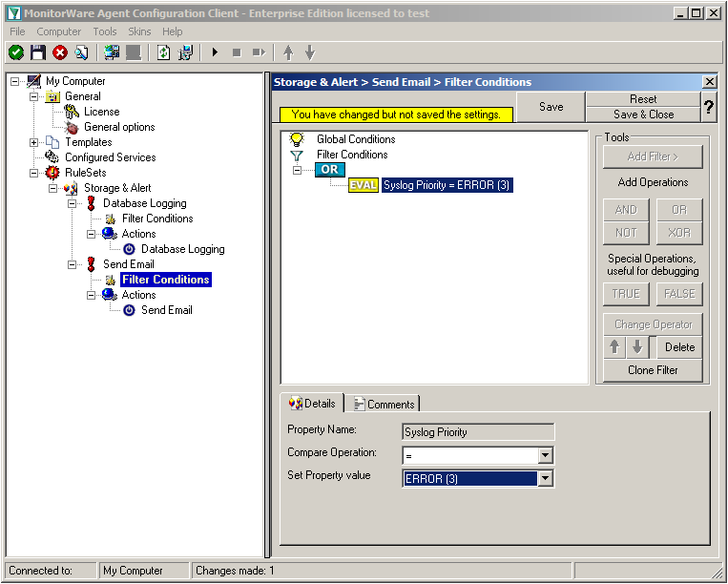
Task: Click the Change Operator button
Action: [653, 324]
